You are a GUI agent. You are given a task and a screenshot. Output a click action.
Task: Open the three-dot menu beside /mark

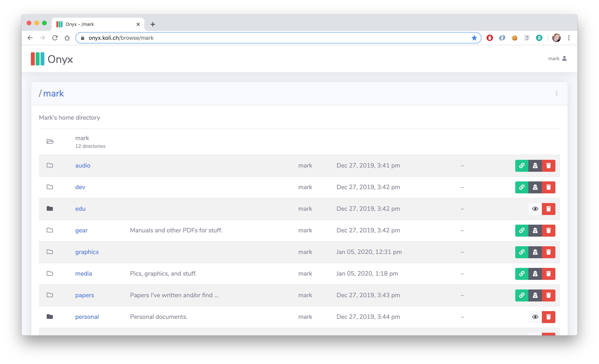click(557, 93)
